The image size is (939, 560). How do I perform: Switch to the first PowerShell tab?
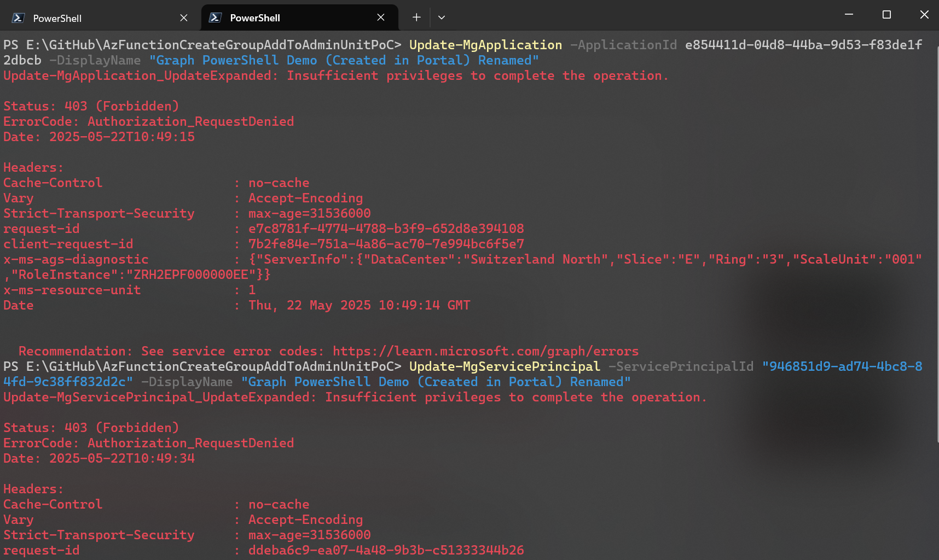click(x=98, y=17)
